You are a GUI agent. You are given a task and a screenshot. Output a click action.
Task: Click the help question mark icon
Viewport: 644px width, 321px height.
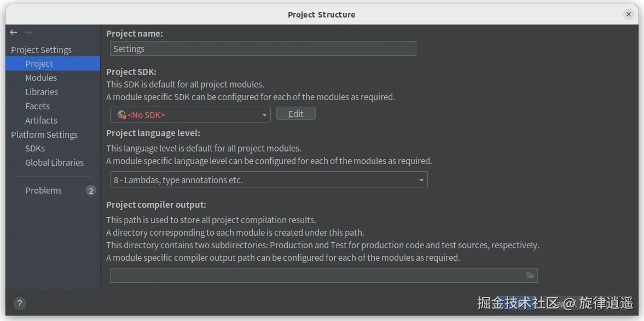[19, 303]
